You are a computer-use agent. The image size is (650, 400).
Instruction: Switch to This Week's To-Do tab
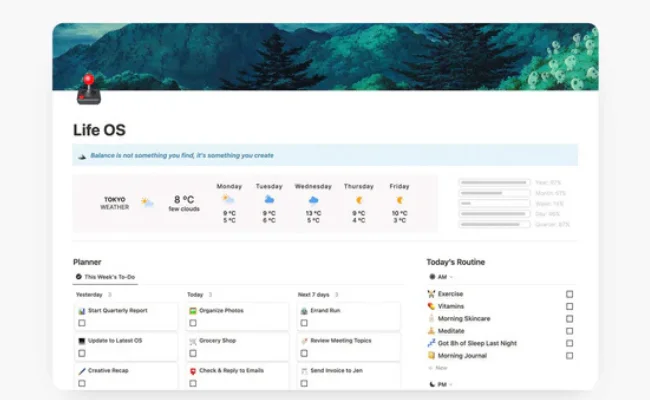pos(105,277)
